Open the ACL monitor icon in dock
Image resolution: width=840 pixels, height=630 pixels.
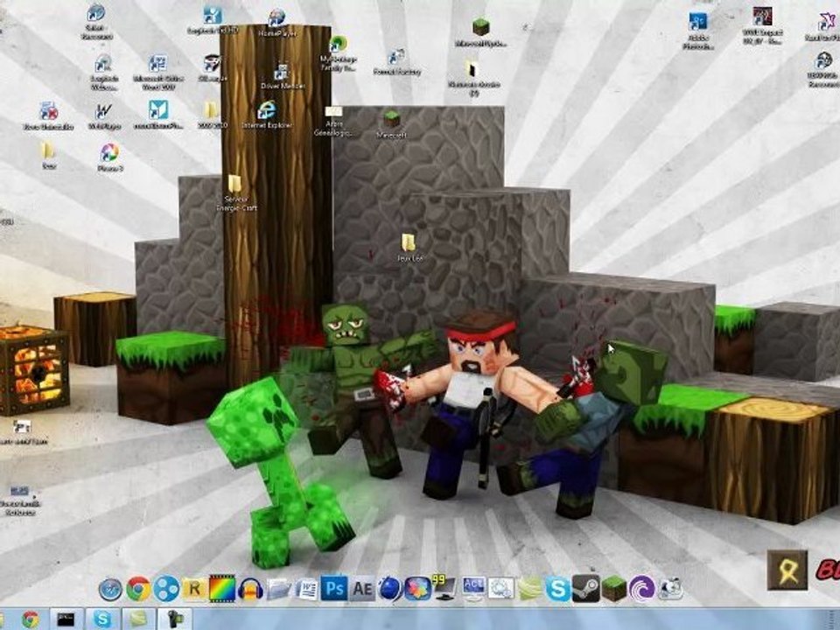pos(473,589)
